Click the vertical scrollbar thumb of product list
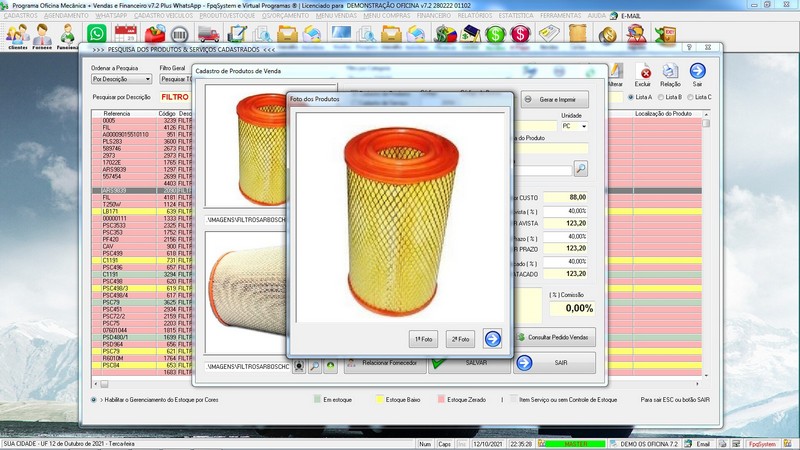 click(x=706, y=123)
